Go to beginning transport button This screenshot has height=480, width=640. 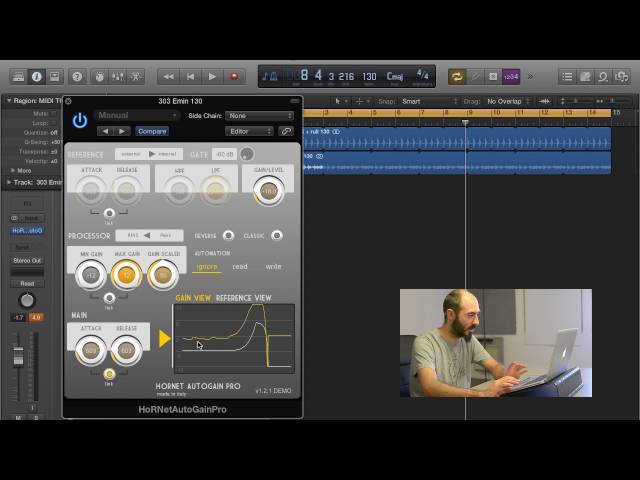[190, 76]
